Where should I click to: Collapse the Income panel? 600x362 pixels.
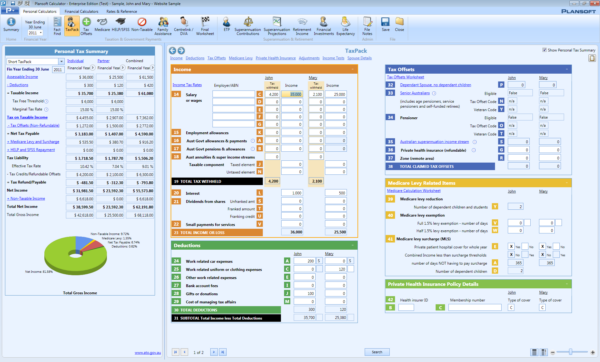353,69
